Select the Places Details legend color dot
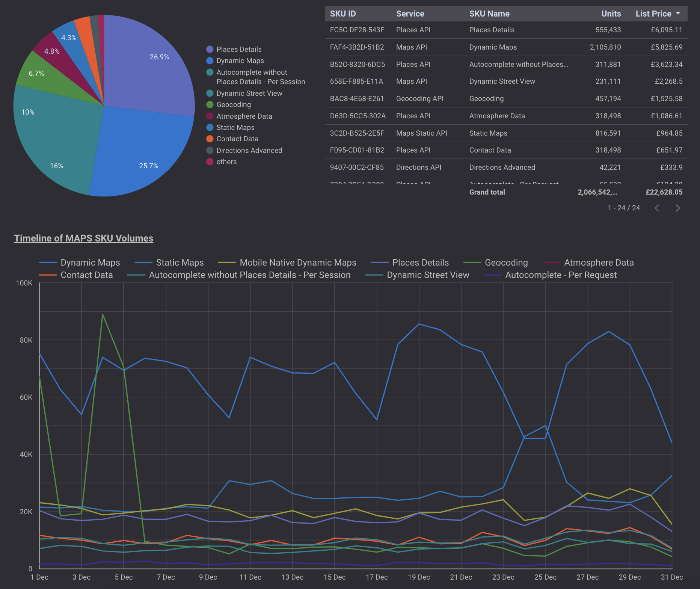 pyautogui.click(x=210, y=49)
